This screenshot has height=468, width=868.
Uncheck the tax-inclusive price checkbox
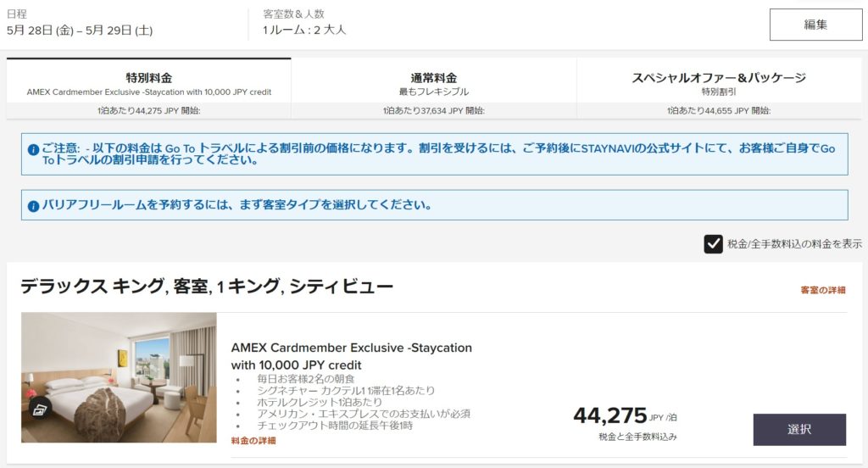click(713, 244)
